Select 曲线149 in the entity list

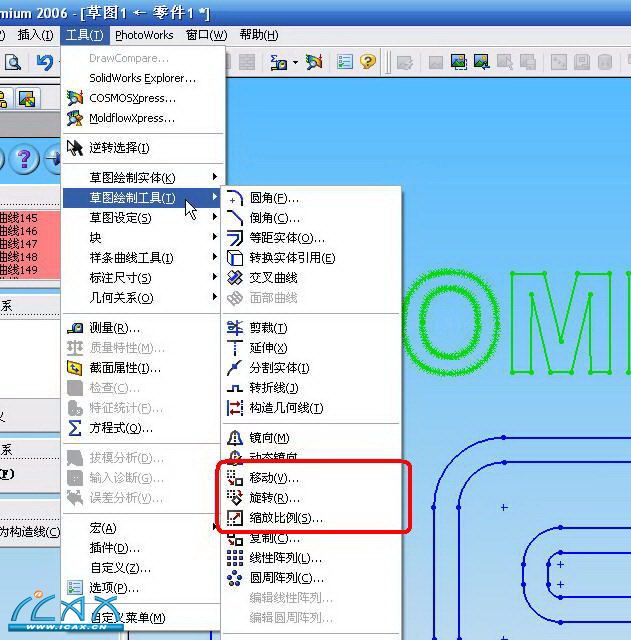point(19,270)
